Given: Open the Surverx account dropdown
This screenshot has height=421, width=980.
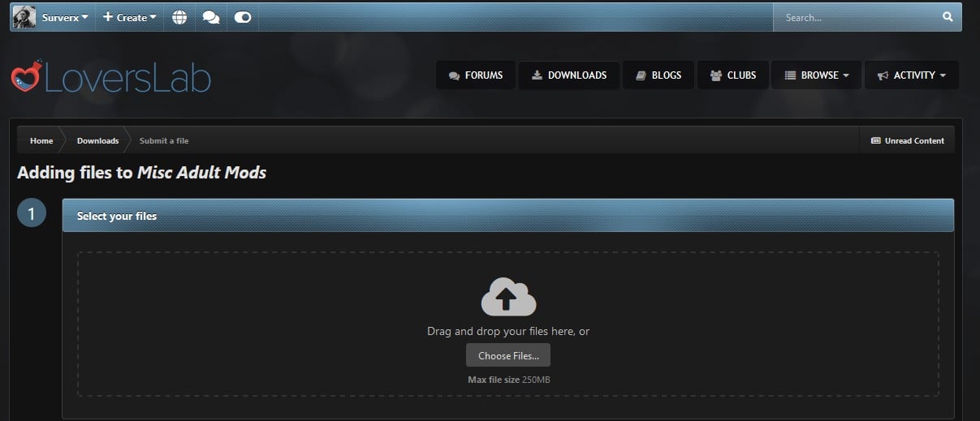Looking at the screenshot, I should pyautogui.click(x=65, y=17).
